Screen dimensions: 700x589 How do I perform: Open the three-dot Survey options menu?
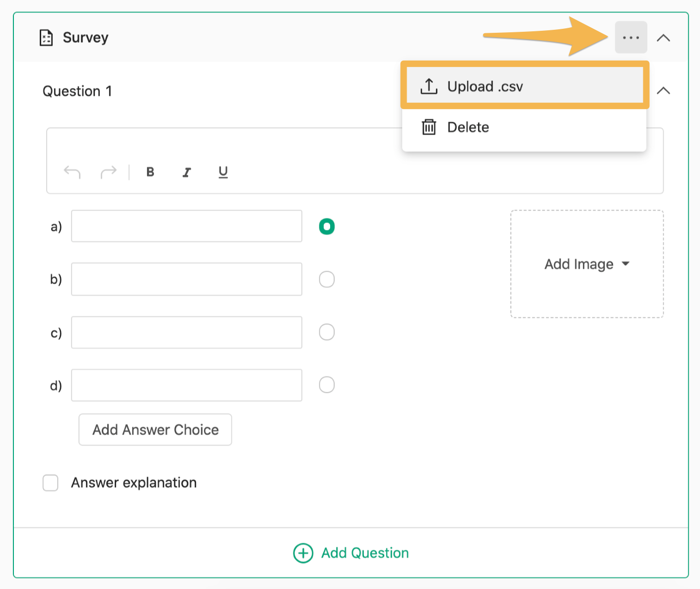(630, 37)
